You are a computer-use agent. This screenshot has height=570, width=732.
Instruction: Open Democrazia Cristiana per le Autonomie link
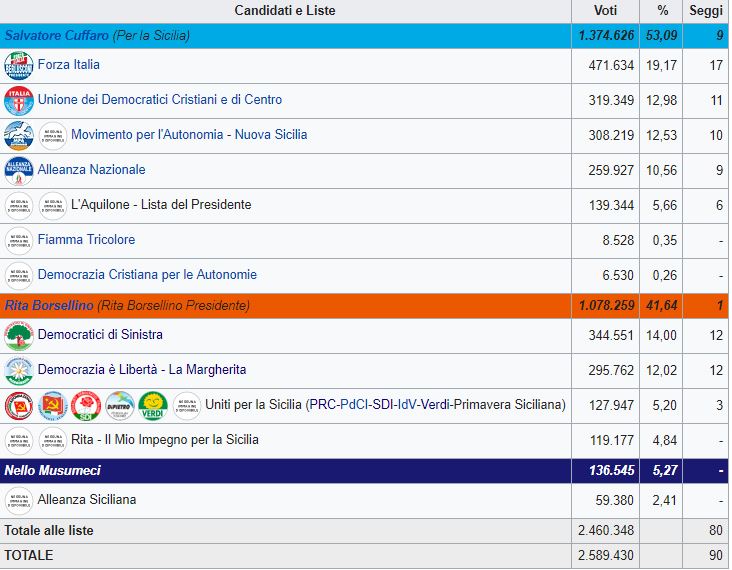point(147,275)
